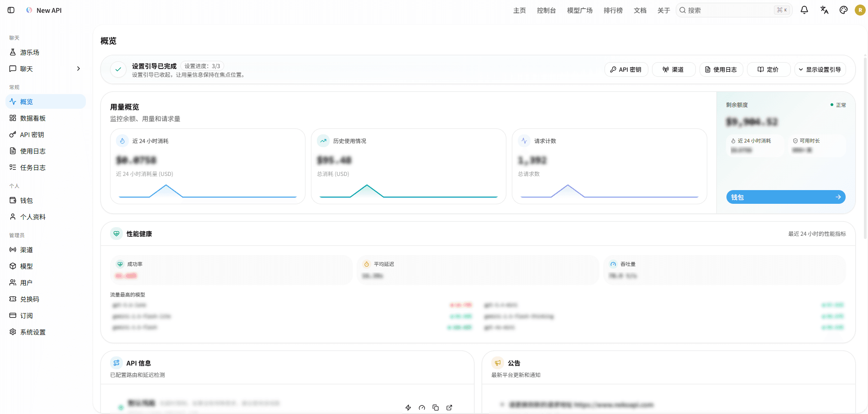Click the 近 24 小时消耗 flame icon

point(122,141)
